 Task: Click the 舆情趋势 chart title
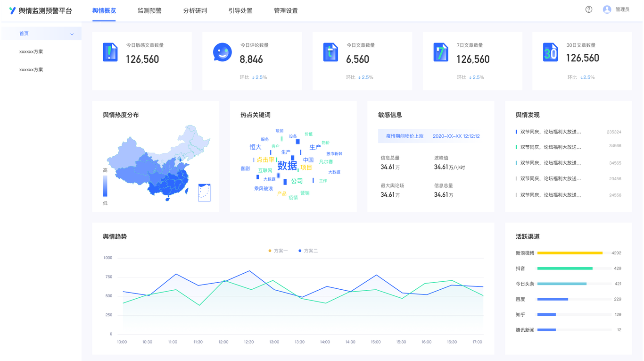pyautogui.click(x=115, y=236)
